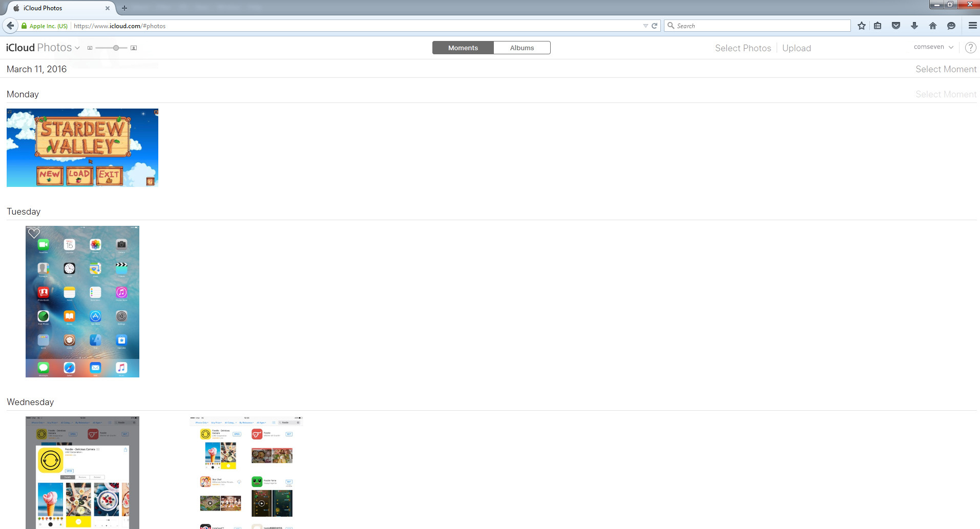The image size is (980, 529).
Task: Open the browser hamburger menu
Action: click(972, 26)
